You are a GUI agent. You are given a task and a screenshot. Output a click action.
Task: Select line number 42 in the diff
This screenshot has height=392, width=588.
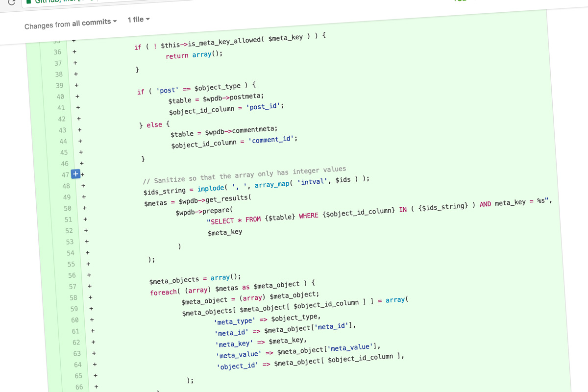(x=62, y=119)
